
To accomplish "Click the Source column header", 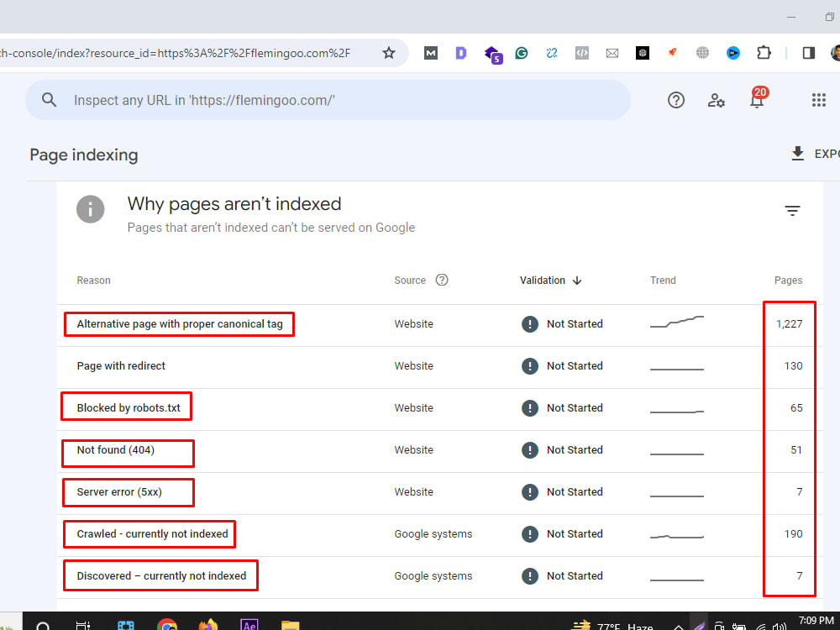I will click(410, 281).
